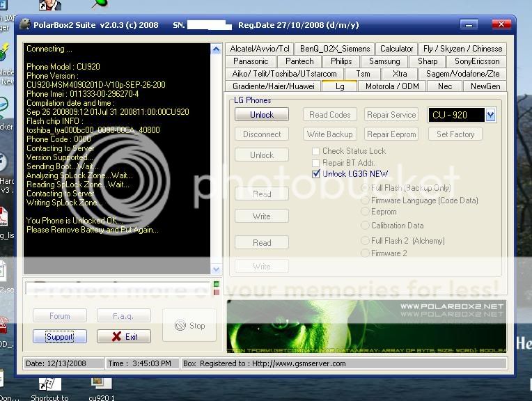Screen dimensions: 532x401
Task: Open Aiko/ Telit/Toshiba/UTstarcom tab
Action: pyautogui.click(x=284, y=74)
